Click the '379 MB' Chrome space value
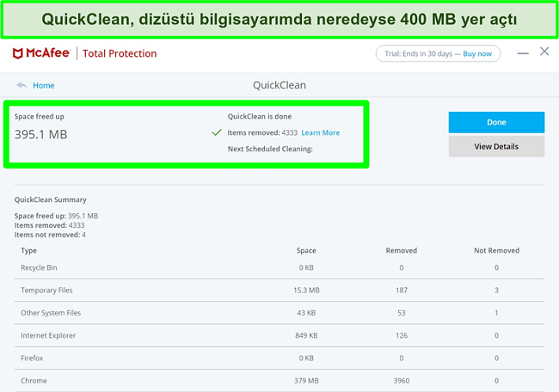Screen dimensions: 559x392 (x=306, y=381)
